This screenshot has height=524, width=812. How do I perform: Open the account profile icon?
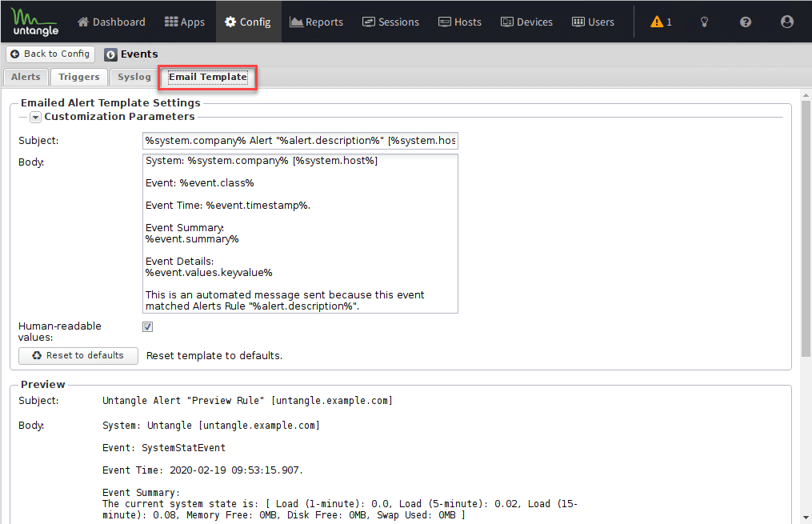(787, 22)
